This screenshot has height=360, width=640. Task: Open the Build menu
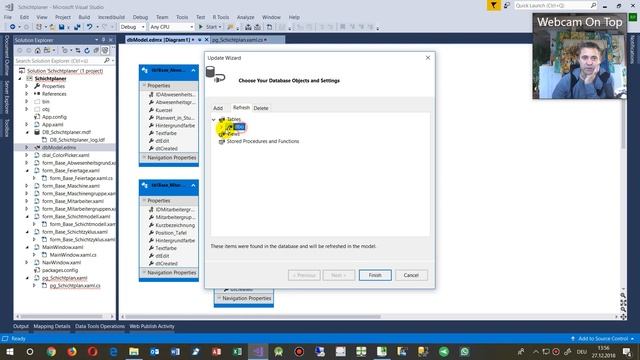pyautogui.click(x=84, y=17)
